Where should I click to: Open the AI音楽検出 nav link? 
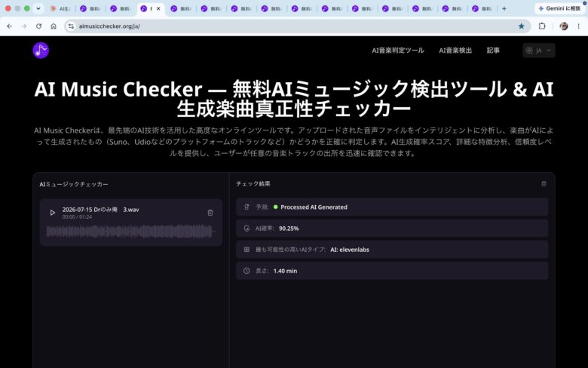coord(455,51)
